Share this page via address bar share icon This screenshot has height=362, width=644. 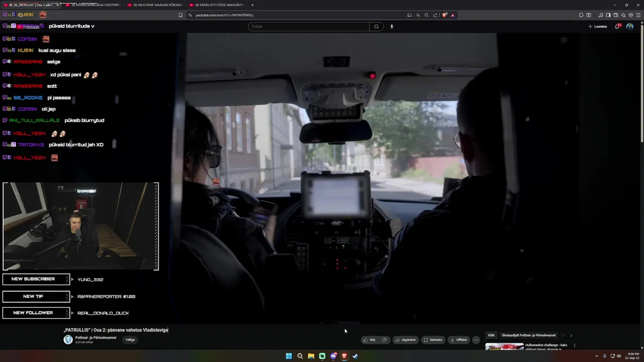pyautogui.click(x=435, y=15)
